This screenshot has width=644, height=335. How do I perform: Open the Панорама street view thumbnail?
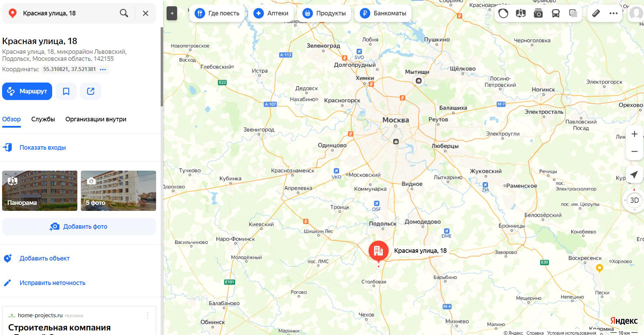[40, 191]
